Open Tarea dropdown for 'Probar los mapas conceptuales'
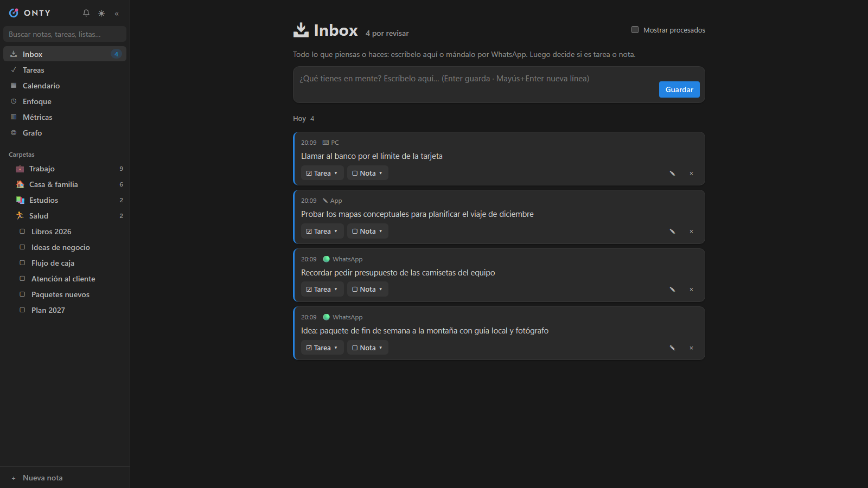Image resolution: width=868 pixels, height=488 pixels. 322,232
